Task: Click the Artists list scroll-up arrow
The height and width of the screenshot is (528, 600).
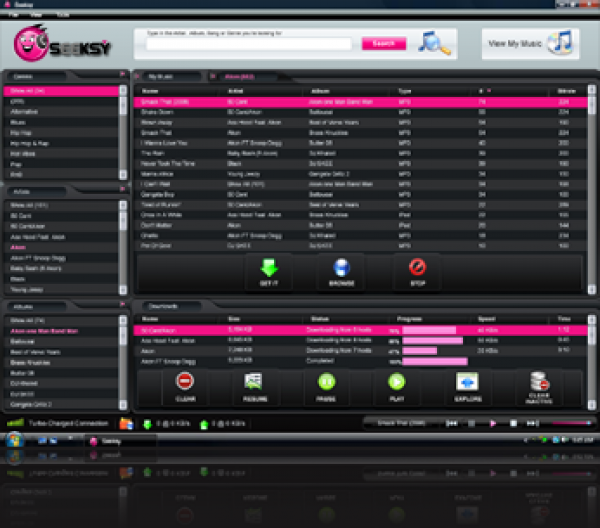Action: point(123,205)
